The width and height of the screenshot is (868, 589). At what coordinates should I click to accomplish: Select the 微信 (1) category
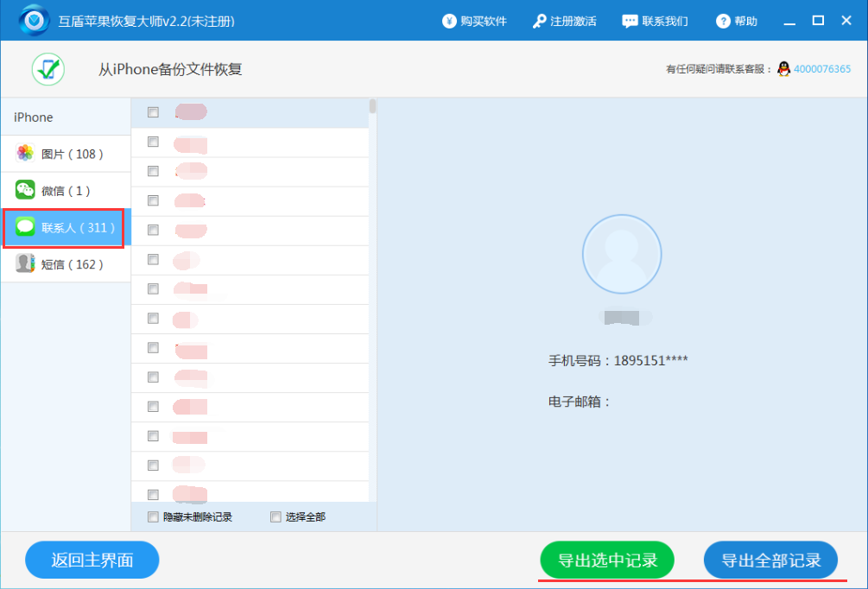(x=66, y=190)
